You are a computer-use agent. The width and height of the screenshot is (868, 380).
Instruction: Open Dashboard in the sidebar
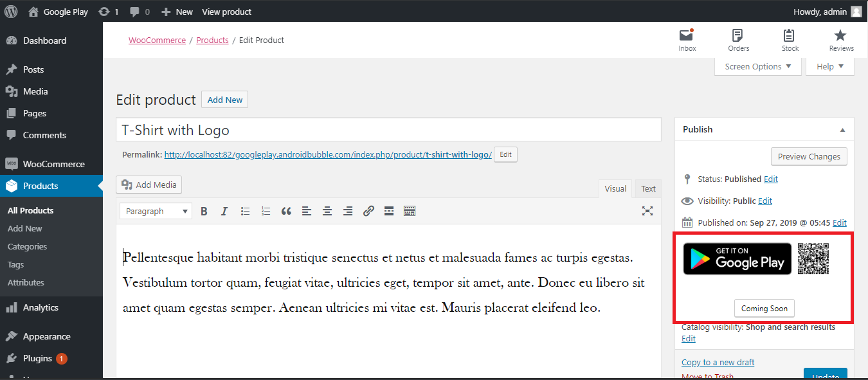tap(51, 41)
